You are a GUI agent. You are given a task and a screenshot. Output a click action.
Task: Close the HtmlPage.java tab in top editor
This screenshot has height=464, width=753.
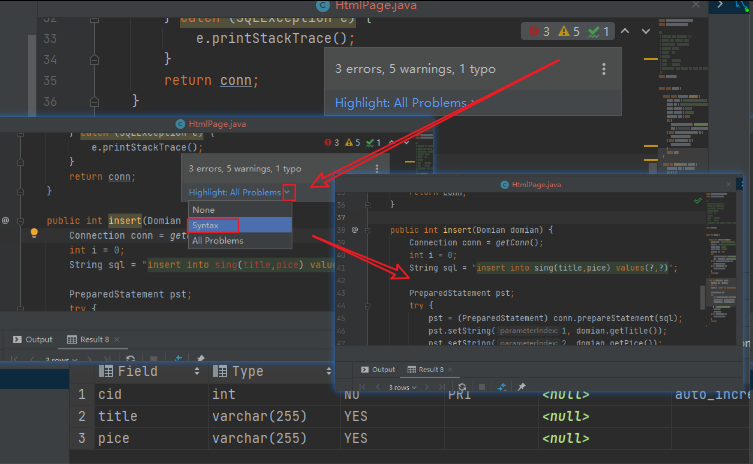coord(695,5)
